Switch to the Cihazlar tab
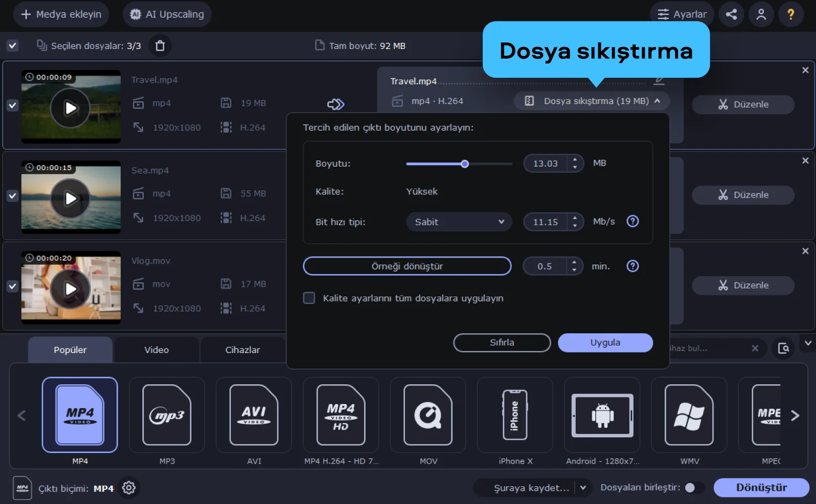The image size is (816, 504). pyautogui.click(x=242, y=349)
